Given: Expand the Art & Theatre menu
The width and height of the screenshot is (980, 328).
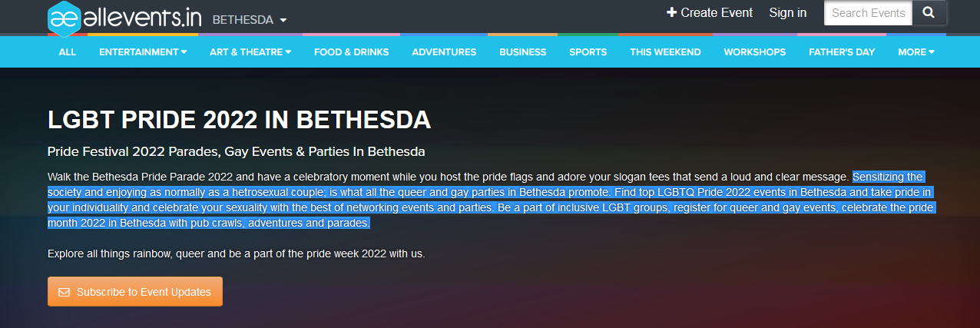Looking at the screenshot, I should coord(250,52).
